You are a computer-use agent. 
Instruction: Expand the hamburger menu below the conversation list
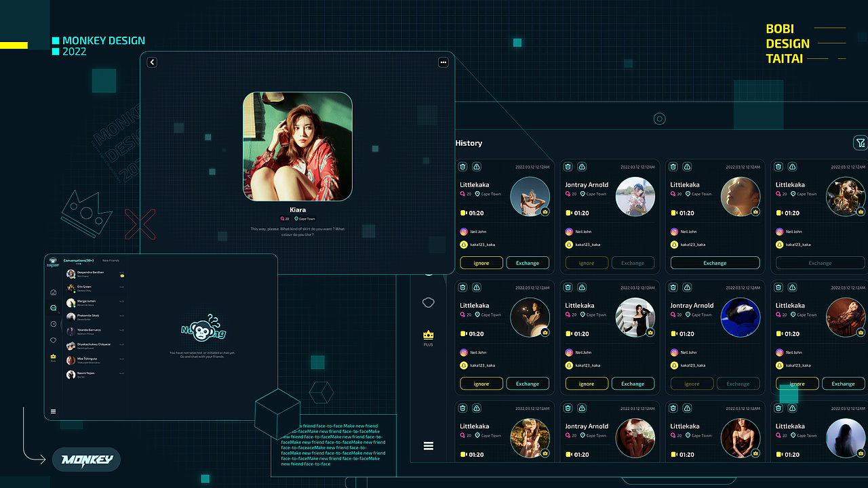point(53,411)
